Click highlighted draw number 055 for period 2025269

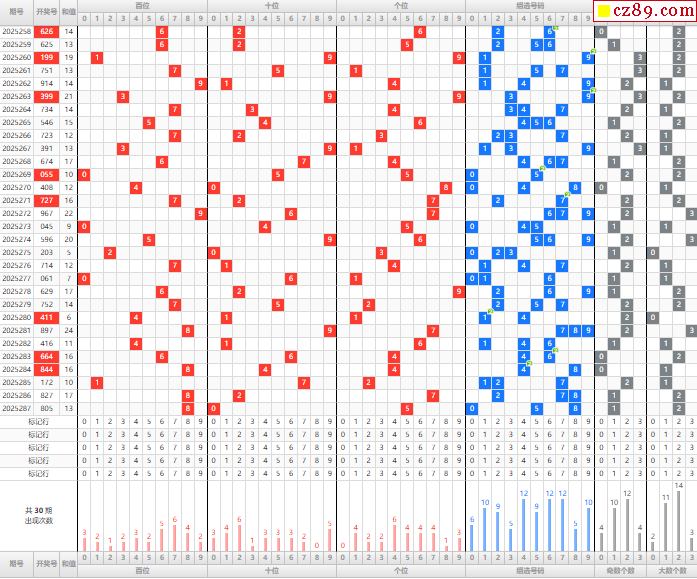click(x=46, y=174)
